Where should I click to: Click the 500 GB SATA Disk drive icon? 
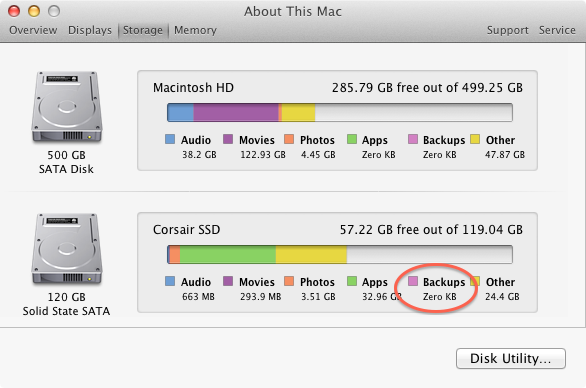tap(67, 107)
